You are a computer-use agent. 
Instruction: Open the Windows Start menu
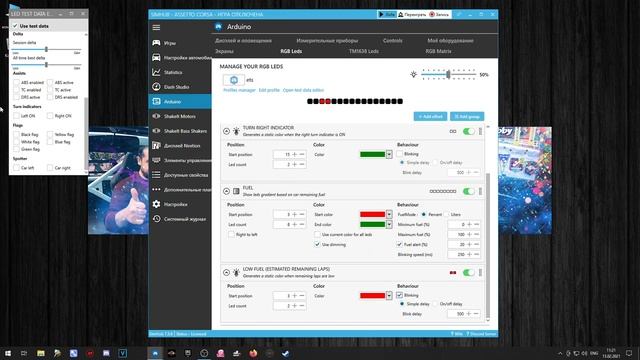8,353
